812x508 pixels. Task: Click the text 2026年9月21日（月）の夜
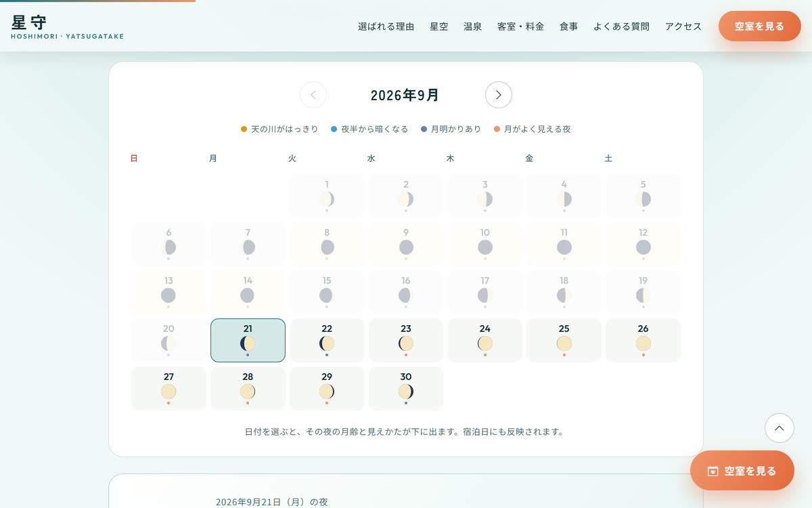pos(272,502)
